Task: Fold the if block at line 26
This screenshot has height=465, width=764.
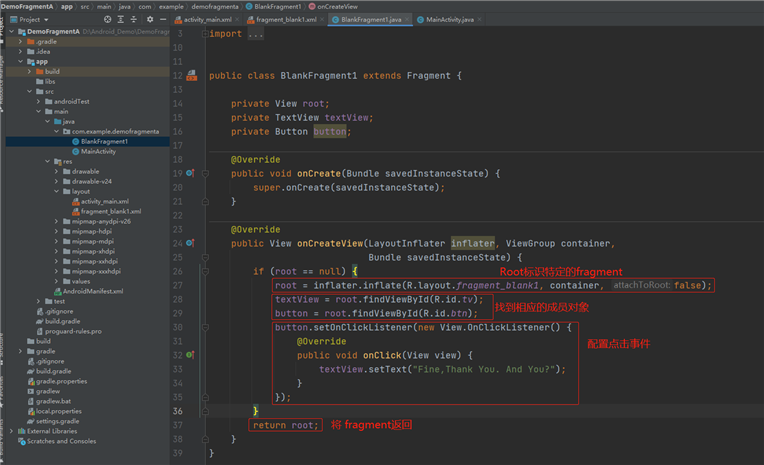Action: click(x=205, y=271)
